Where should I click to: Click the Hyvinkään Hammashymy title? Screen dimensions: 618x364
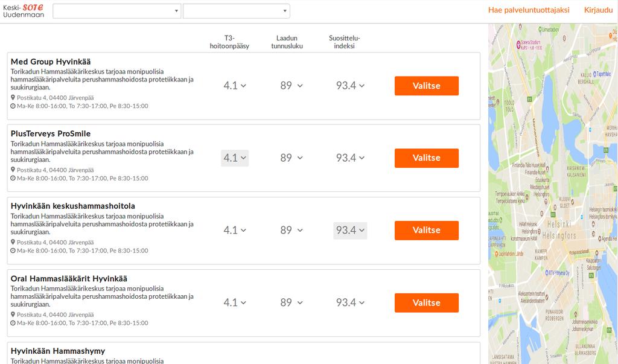[58, 351]
